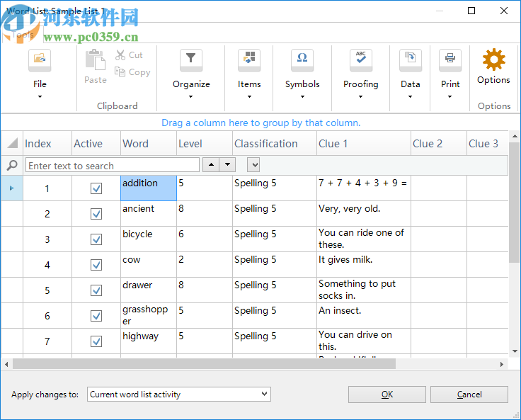Toggle Active checkbox for grasshopper
This screenshot has width=521, height=420.
click(x=96, y=316)
